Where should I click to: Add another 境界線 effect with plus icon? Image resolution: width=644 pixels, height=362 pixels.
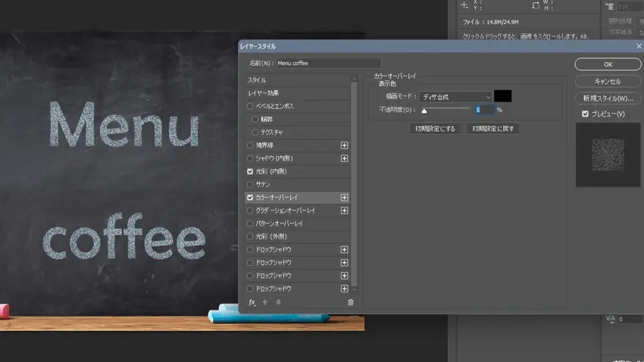[344, 145]
